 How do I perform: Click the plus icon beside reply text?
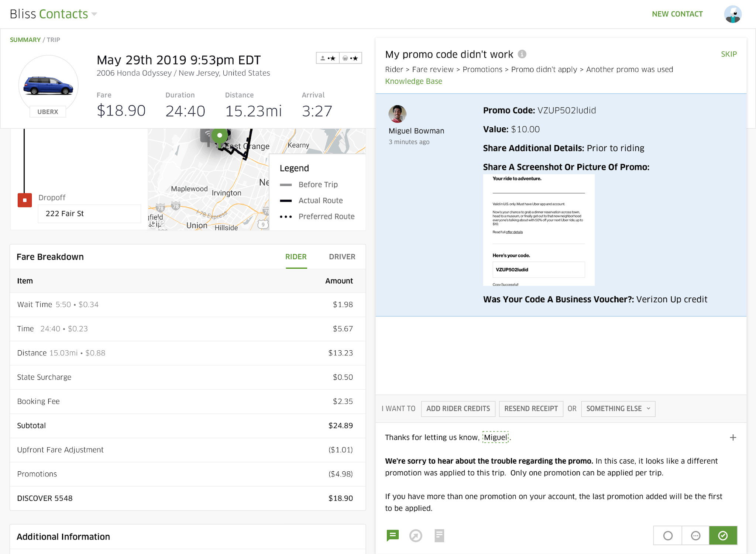click(733, 437)
